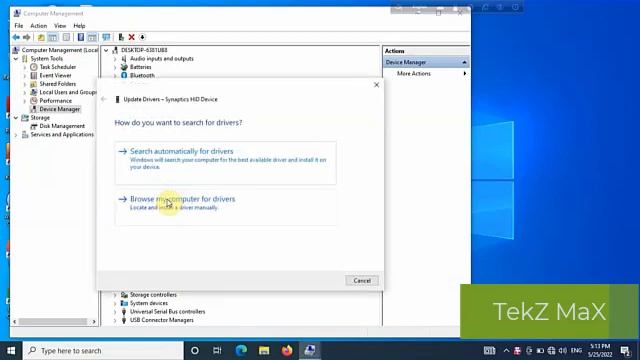Viewport: 640px width, 360px height.
Task: Click the left pane horizontal scrollbar
Action: click(x=53, y=322)
